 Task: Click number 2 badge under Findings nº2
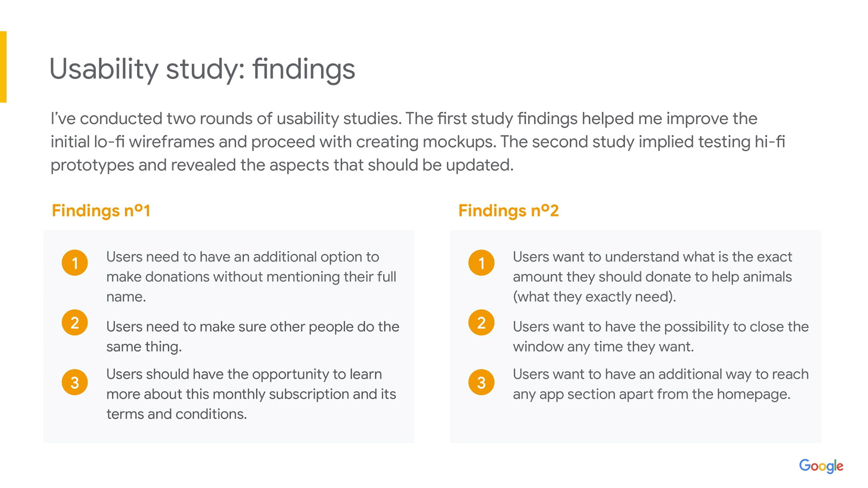pos(481,323)
